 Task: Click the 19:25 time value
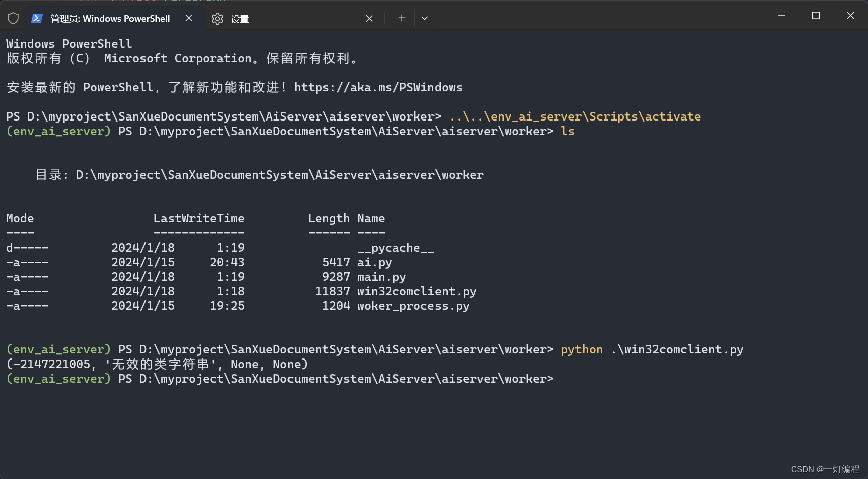click(x=227, y=306)
